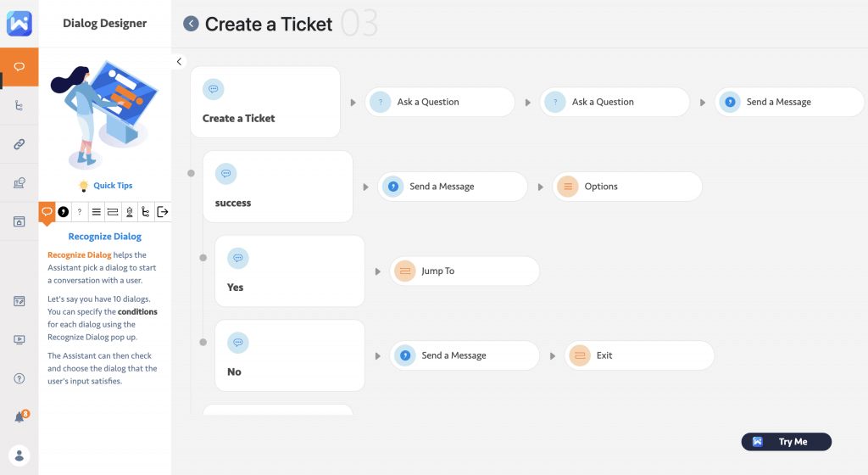Image resolution: width=868 pixels, height=475 pixels.
Task: Click the Try Me button
Action: [786, 442]
